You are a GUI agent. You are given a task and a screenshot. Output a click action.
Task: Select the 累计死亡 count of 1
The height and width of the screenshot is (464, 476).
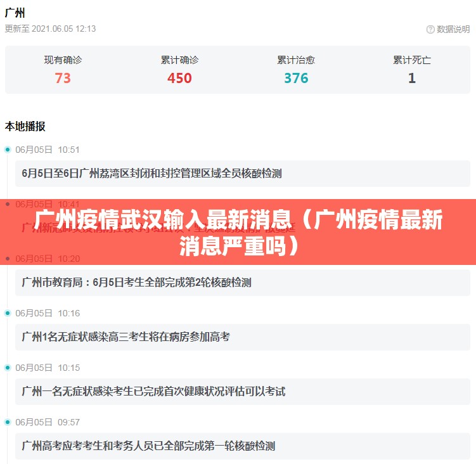(x=412, y=78)
